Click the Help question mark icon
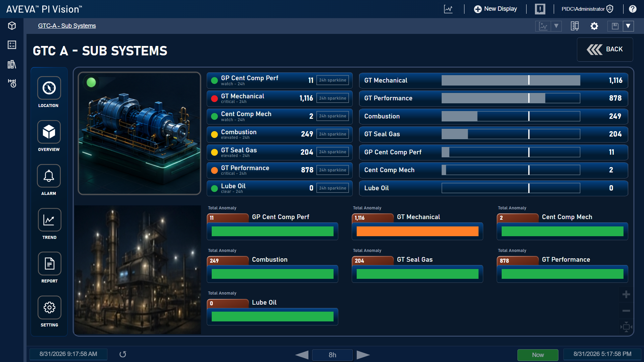Screen dimensions: 644x362 pos(633,9)
